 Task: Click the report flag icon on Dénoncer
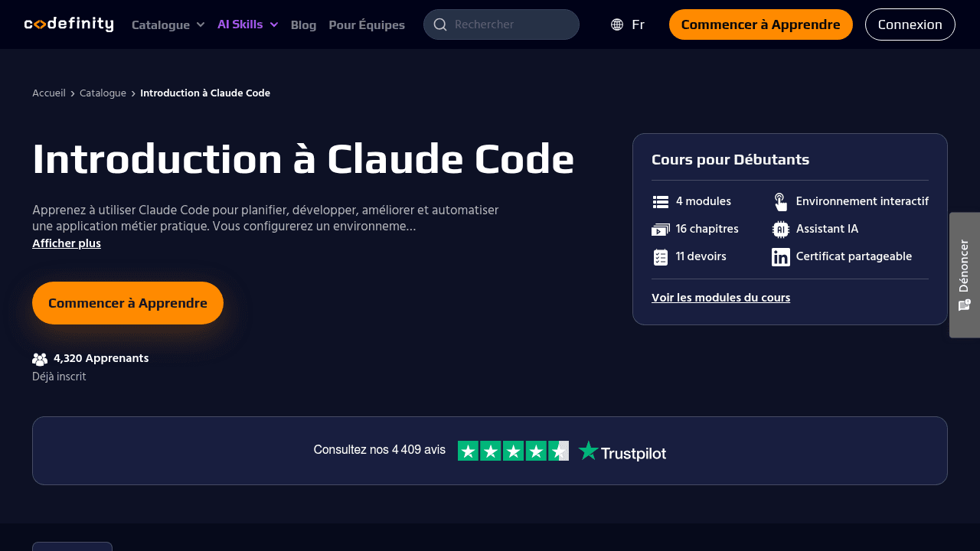click(x=965, y=305)
